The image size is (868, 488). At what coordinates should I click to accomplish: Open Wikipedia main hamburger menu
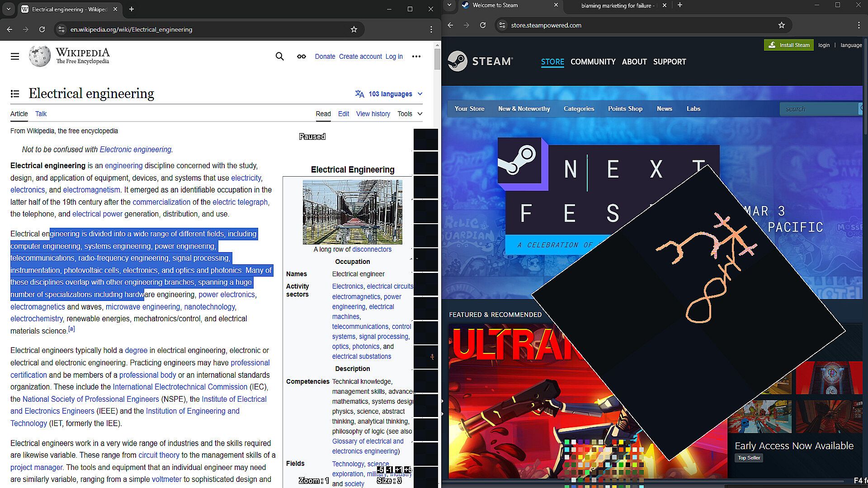coord(15,56)
